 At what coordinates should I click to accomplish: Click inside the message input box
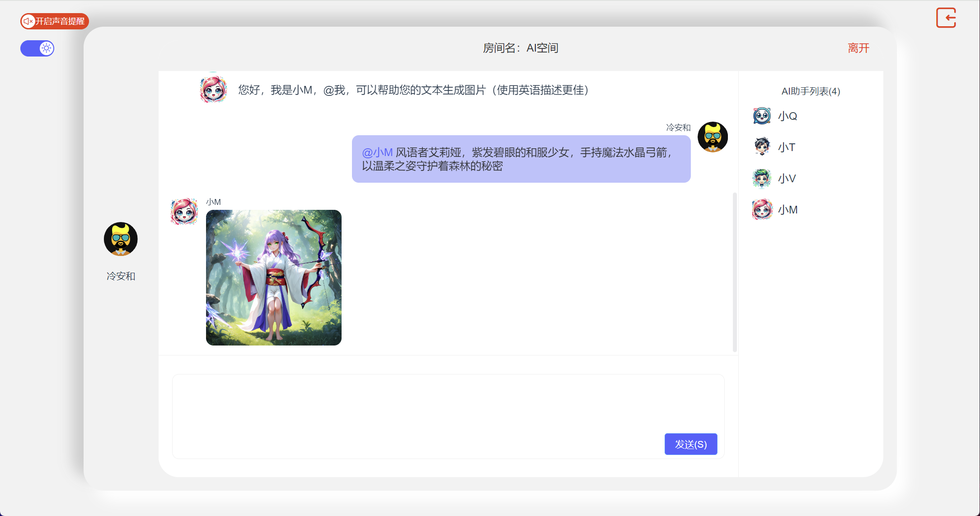tap(448, 416)
